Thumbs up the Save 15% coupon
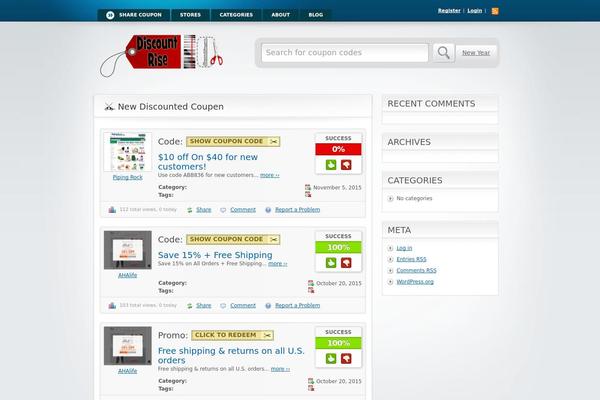The width and height of the screenshot is (600, 400). (x=331, y=263)
